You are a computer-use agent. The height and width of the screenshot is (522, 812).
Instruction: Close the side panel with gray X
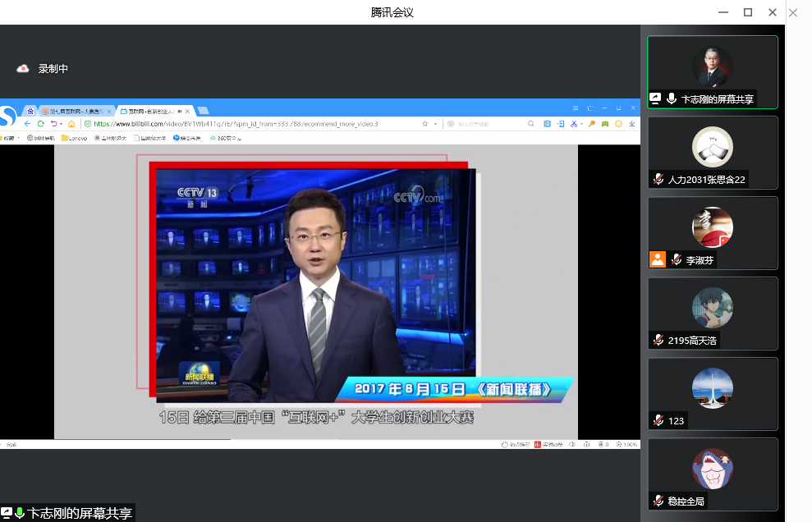coord(793,12)
